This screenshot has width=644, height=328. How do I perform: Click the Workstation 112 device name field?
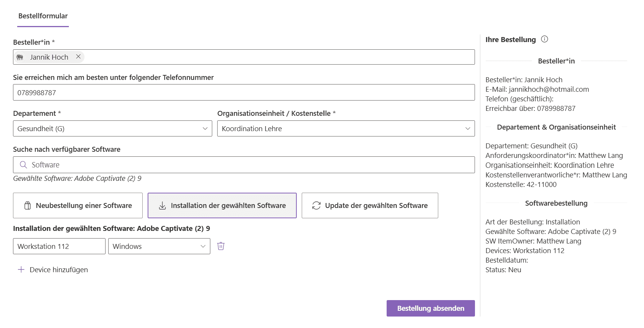(59, 246)
